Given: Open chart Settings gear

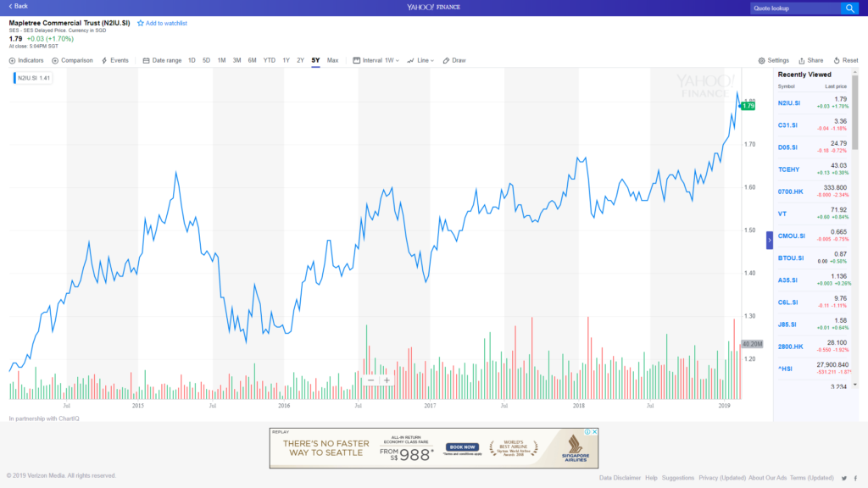Looking at the screenshot, I should point(773,60).
